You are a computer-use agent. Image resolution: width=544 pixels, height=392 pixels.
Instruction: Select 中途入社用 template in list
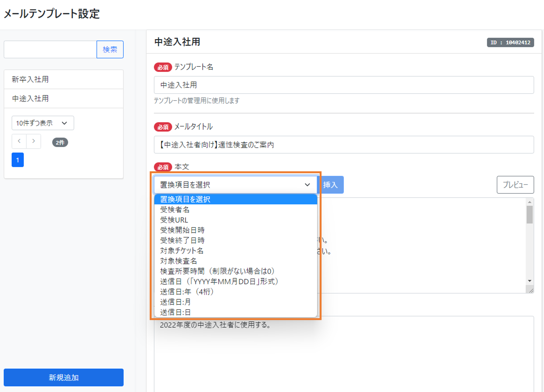click(64, 99)
